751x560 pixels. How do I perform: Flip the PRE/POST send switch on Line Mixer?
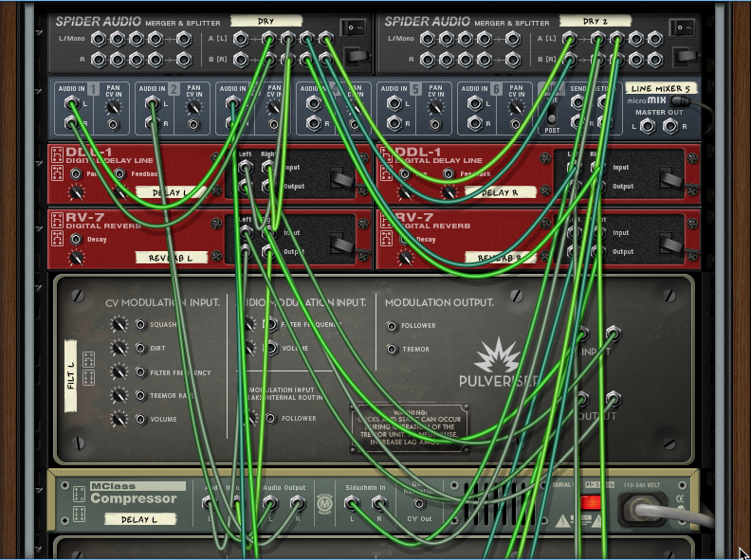pos(552,114)
